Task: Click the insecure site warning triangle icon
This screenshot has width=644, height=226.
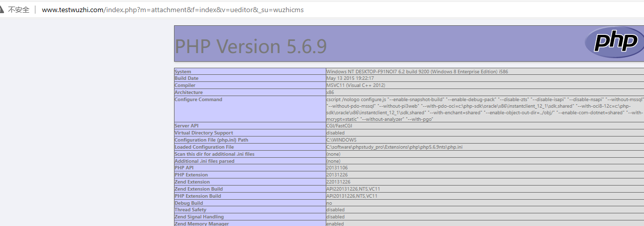Action: click(x=3, y=10)
